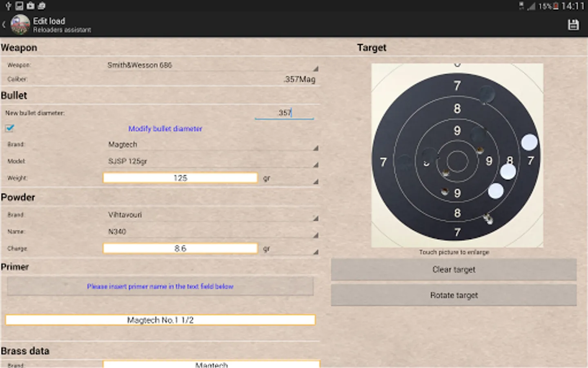Viewport: 588px width, 368px height.
Task: Tap the signal strength icon
Action: click(531, 6)
